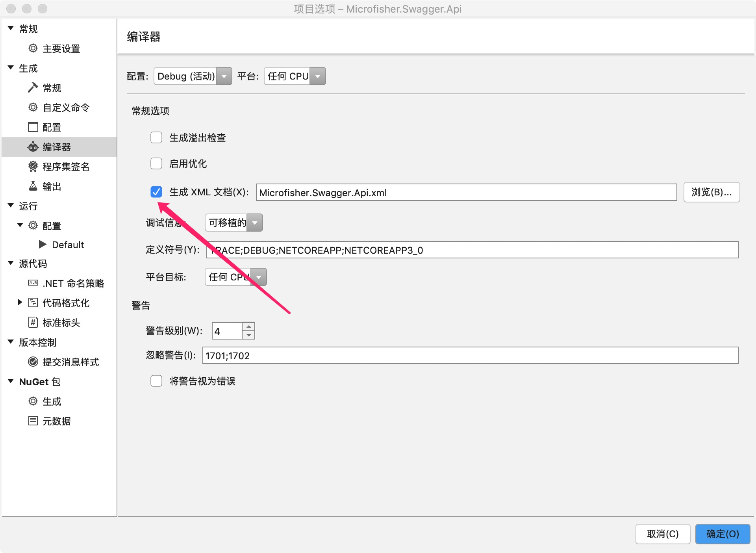This screenshot has width=756, height=553.
Task: Click the 确定(O) button
Action: [x=722, y=534]
